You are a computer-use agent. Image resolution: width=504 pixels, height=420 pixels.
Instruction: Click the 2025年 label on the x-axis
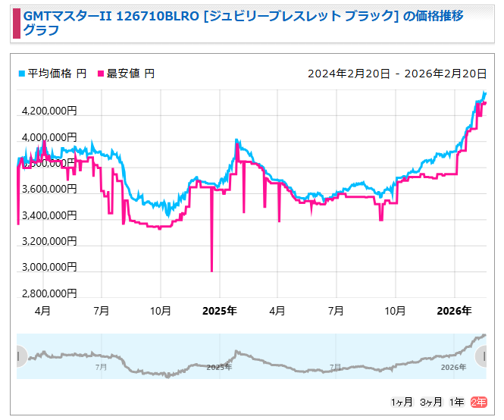point(220,311)
